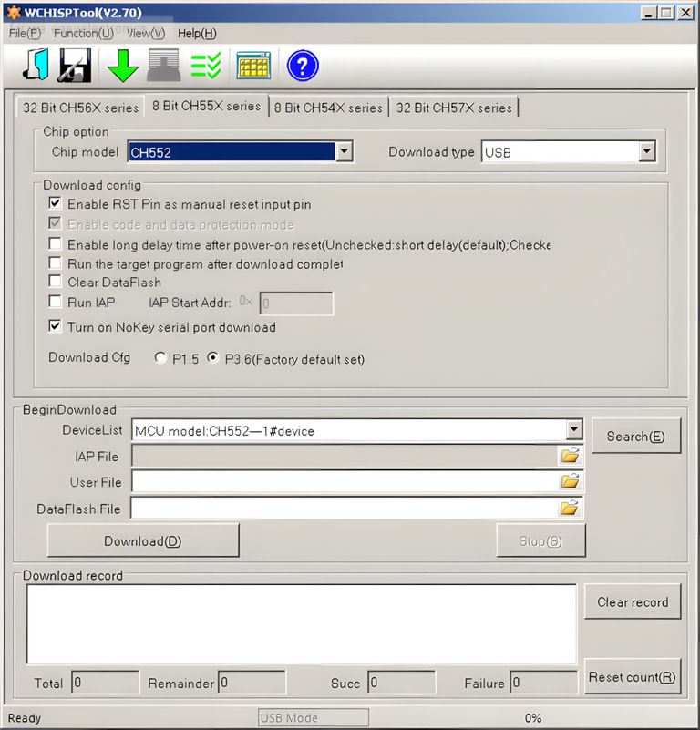The height and width of the screenshot is (730, 700).
Task: Click the gray stop download toolbar icon
Action: (163, 66)
